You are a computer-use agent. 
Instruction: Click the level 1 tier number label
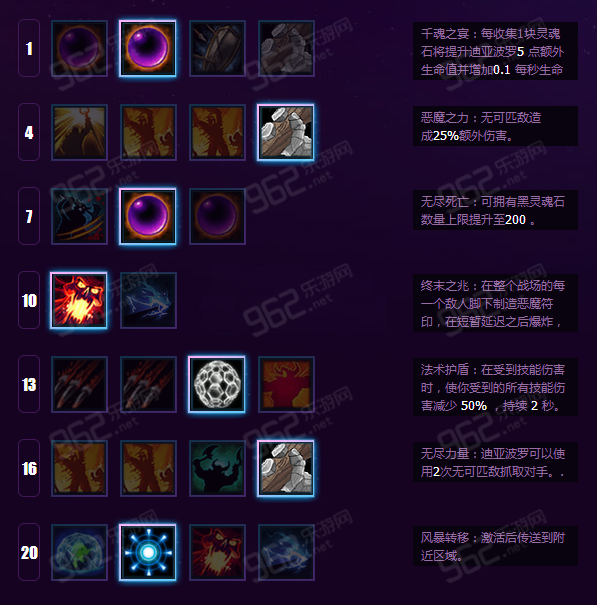(29, 48)
